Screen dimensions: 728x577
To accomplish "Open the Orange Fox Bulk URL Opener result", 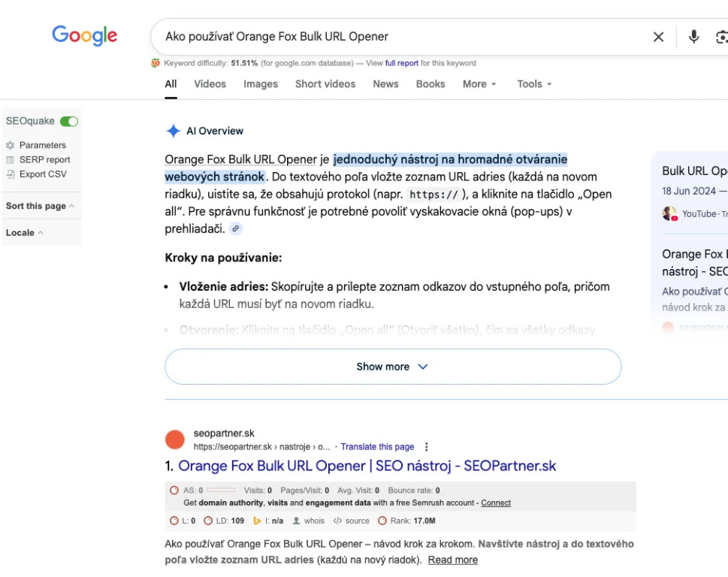I will click(367, 466).
